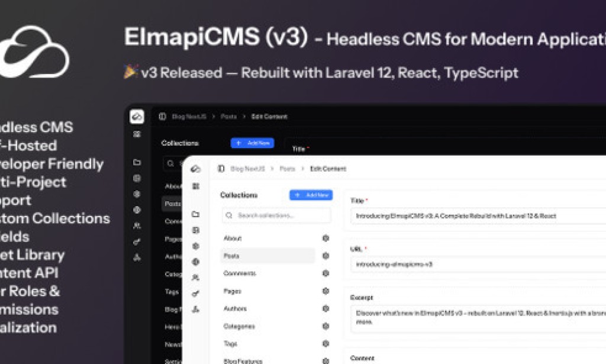Click the URL slug input field
Viewport: 606px width, 364px height.
pyautogui.click(x=478, y=265)
